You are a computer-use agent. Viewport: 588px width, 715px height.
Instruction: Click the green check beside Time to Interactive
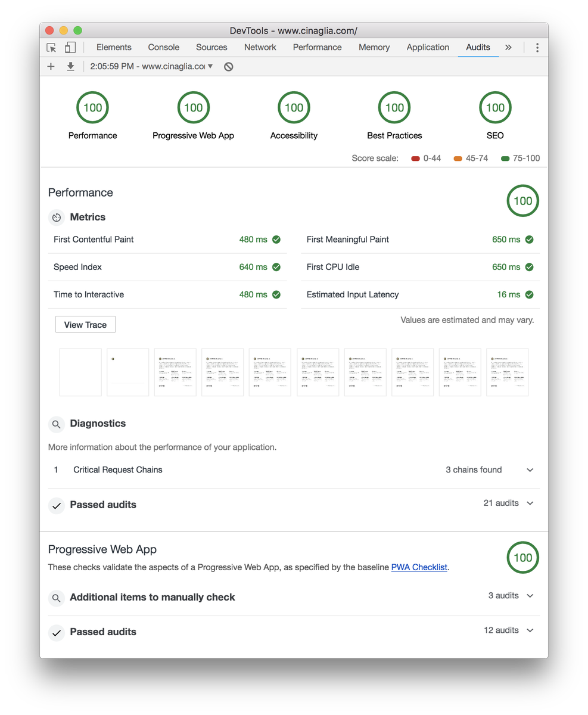(x=276, y=294)
